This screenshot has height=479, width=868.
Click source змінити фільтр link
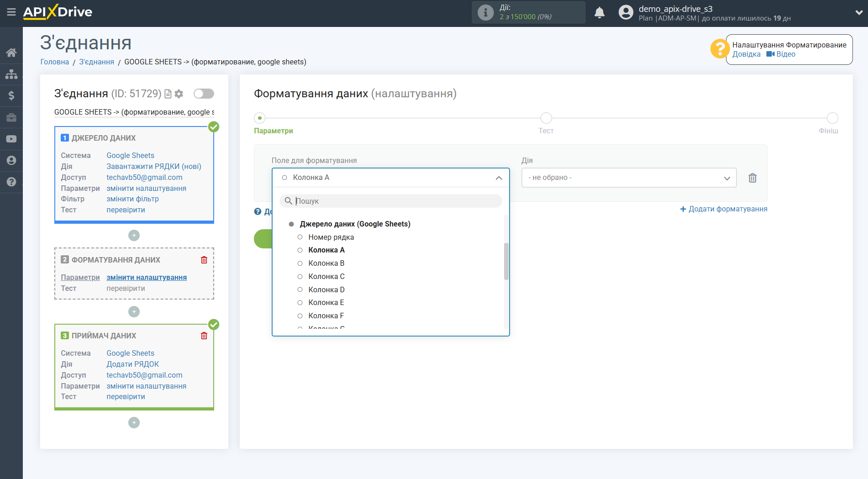pyautogui.click(x=132, y=199)
